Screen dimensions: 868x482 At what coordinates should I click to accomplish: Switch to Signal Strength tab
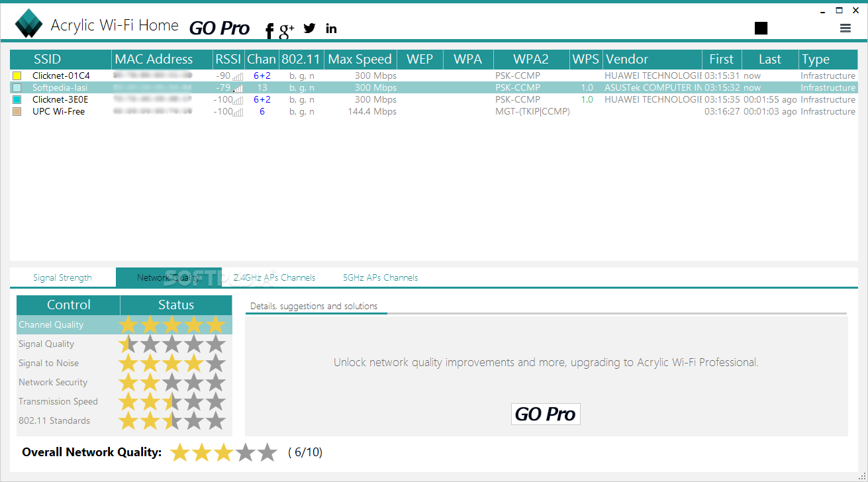(x=62, y=277)
